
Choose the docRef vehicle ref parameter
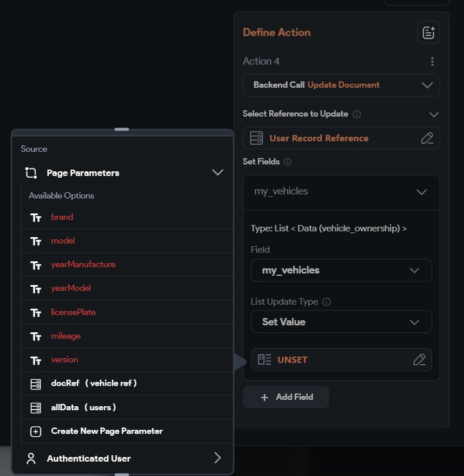(93, 384)
